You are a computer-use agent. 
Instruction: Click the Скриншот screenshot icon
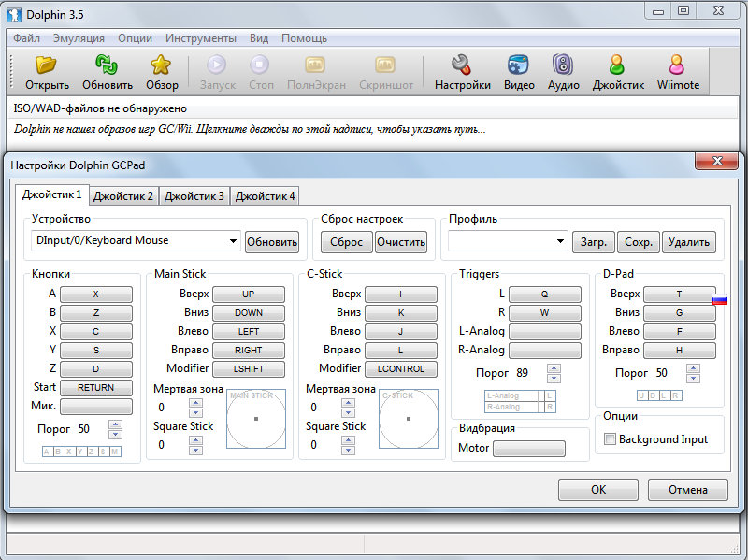tap(385, 65)
